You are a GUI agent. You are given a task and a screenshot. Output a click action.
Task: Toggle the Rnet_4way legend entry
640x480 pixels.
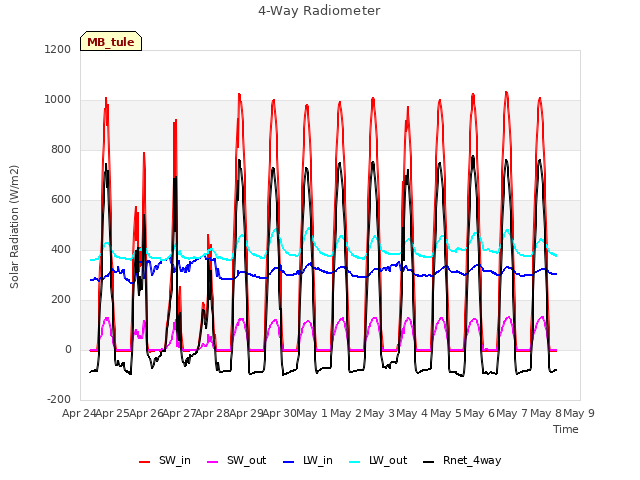pyautogui.click(x=462, y=460)
